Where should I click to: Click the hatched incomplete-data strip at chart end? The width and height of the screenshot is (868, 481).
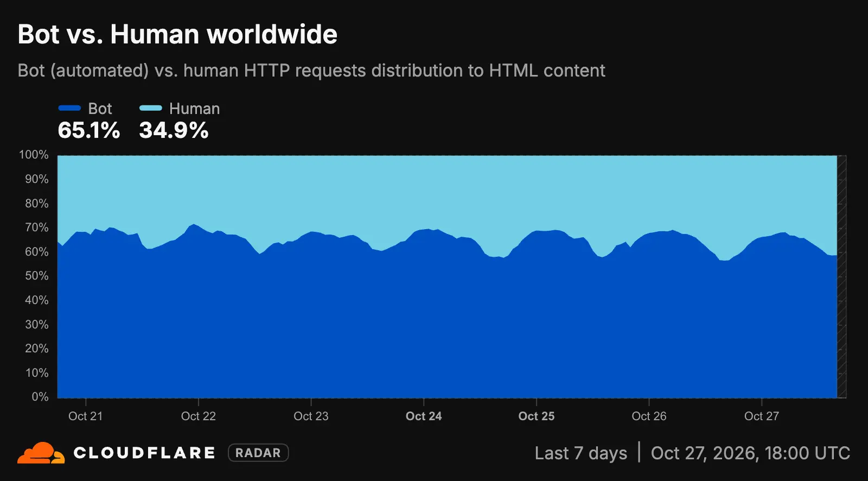pos(841,276)
